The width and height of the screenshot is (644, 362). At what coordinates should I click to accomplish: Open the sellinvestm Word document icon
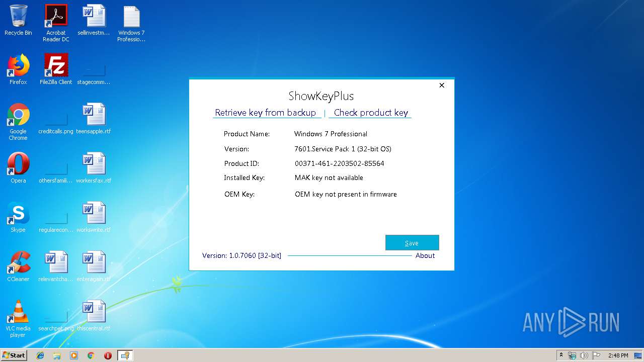[x=94, y=21]
